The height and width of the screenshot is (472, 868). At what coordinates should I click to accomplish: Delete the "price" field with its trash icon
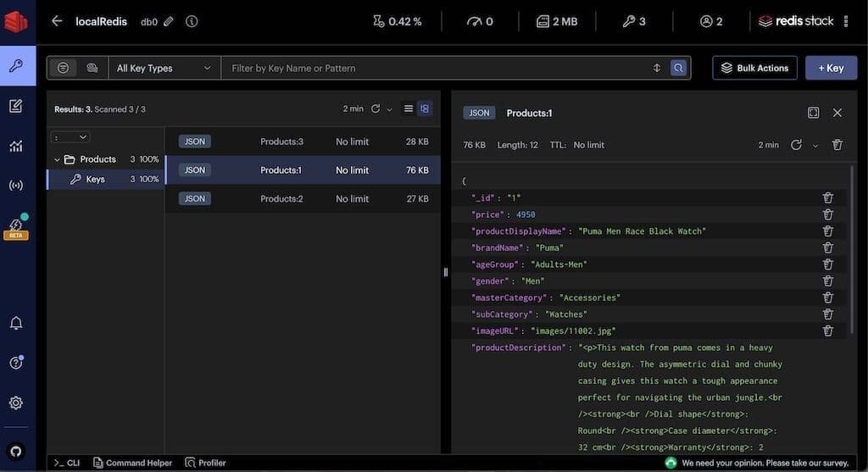point(827,214)
